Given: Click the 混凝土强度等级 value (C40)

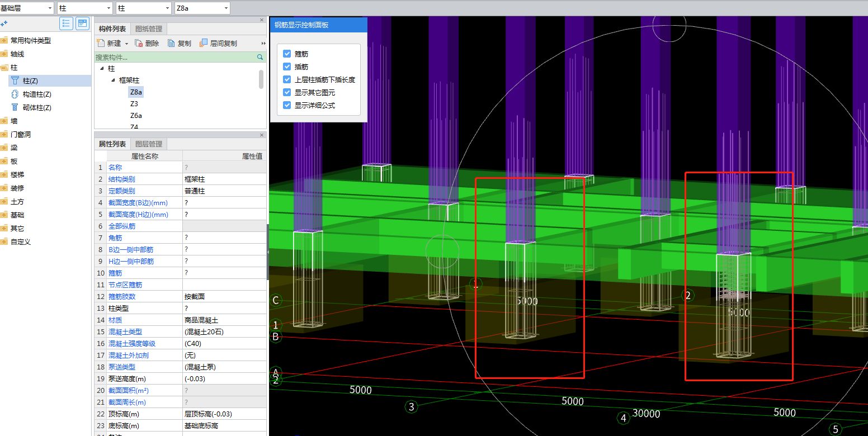Looking at the screenshot, I should click(193, 344).
